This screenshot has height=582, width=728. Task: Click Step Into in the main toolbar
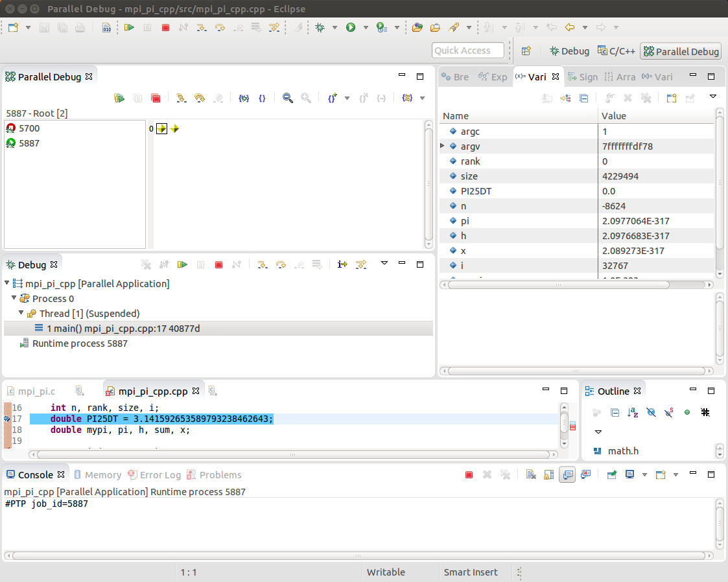click(202, 28)
